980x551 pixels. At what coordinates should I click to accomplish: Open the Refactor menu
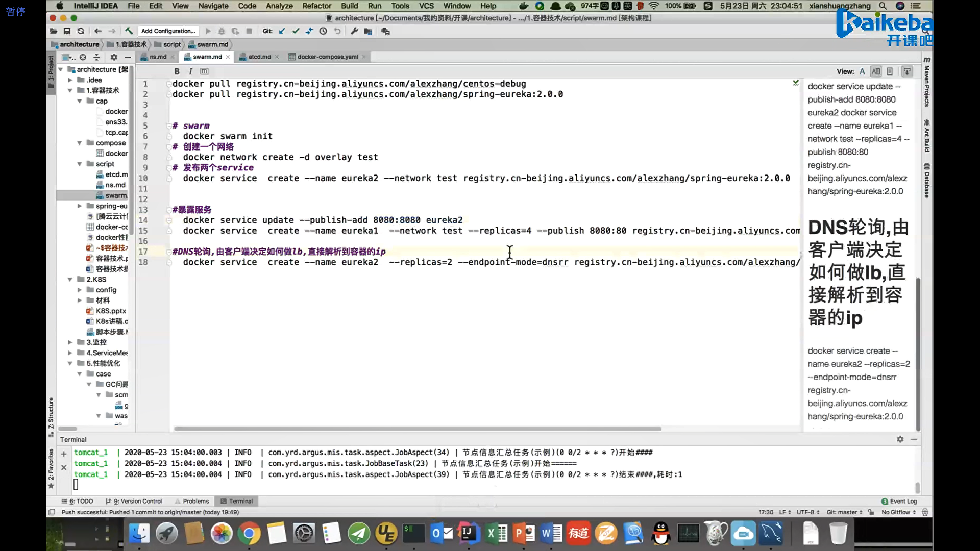[316, 6]
